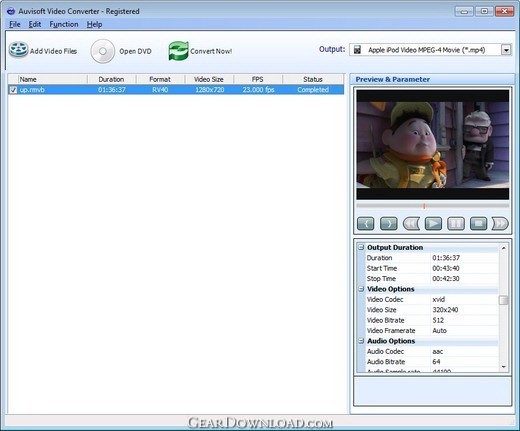Rewind the preview video
520x431 pixels.
pyautogui.click(x=411, y=224)
